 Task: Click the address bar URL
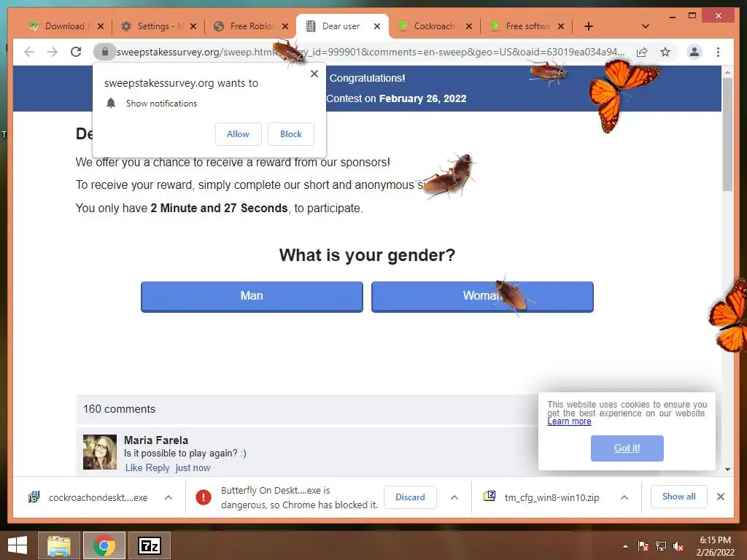point(371,52)
